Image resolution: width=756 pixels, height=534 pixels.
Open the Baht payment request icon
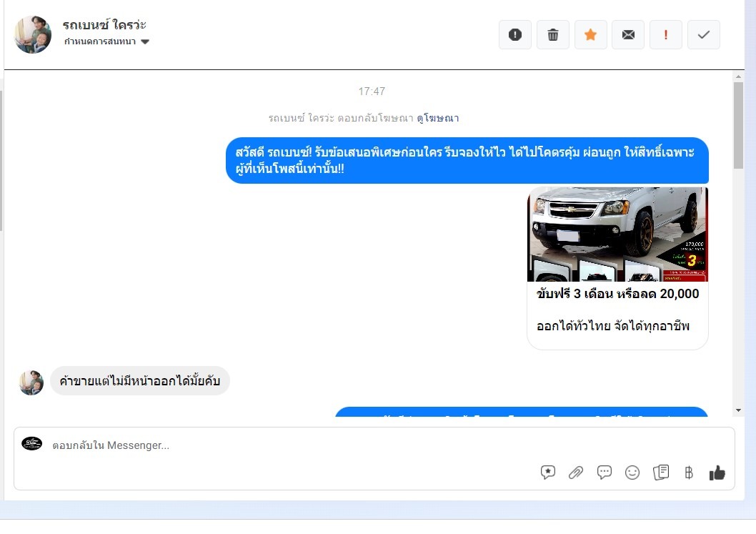(689, 473)
